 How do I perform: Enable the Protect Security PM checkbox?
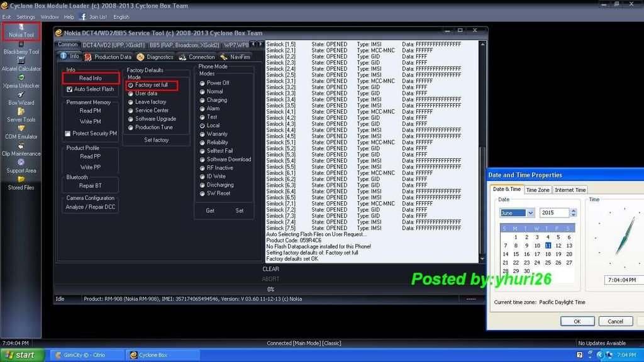(x=68, y=133)
